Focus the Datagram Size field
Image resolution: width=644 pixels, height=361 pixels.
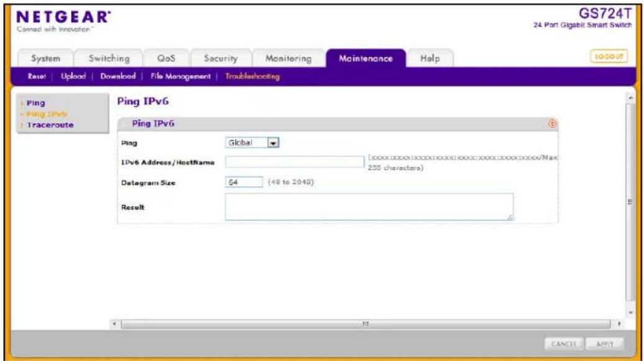244,182
